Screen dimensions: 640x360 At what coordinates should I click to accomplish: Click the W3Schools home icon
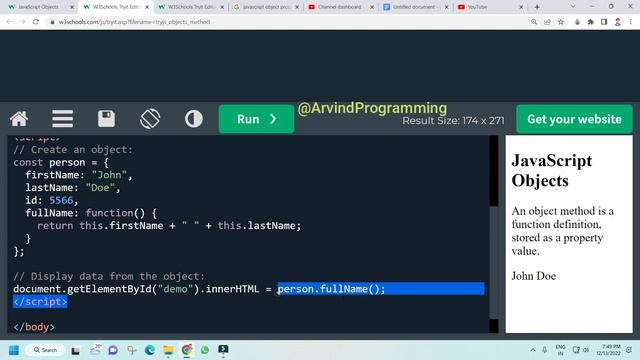click(x=19, y=119)
